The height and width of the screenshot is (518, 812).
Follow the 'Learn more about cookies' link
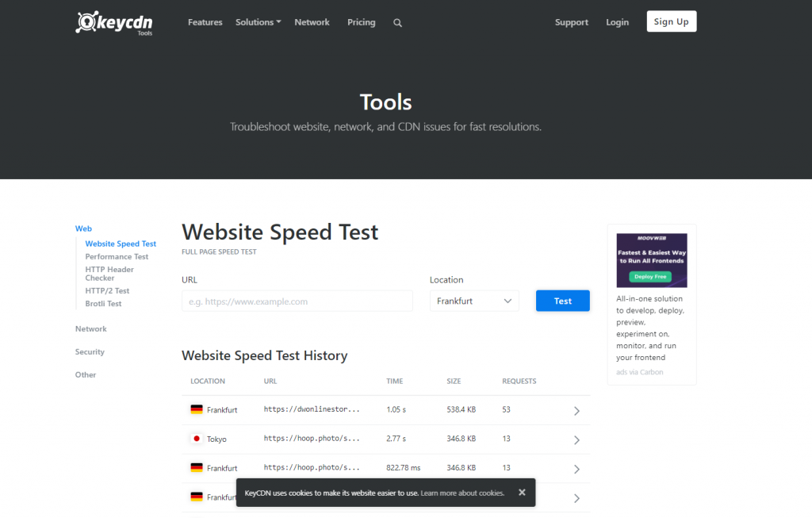click(x=462, y=492)
